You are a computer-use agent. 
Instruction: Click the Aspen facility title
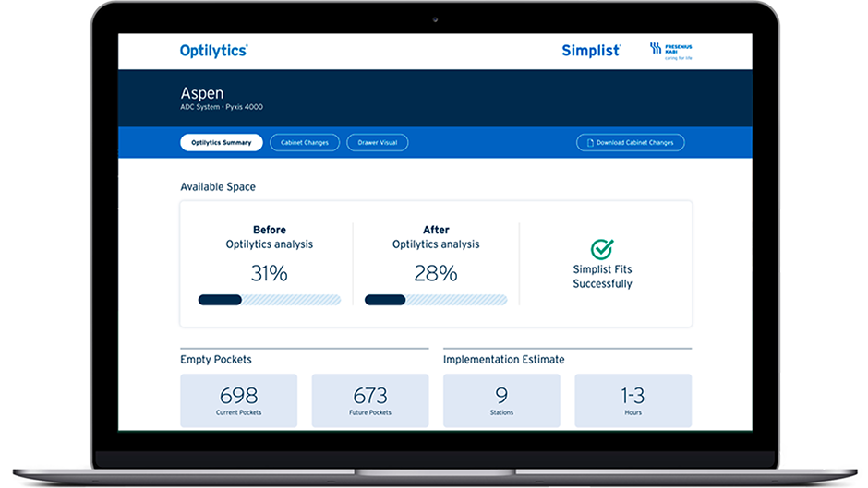(x=202, y=93)
